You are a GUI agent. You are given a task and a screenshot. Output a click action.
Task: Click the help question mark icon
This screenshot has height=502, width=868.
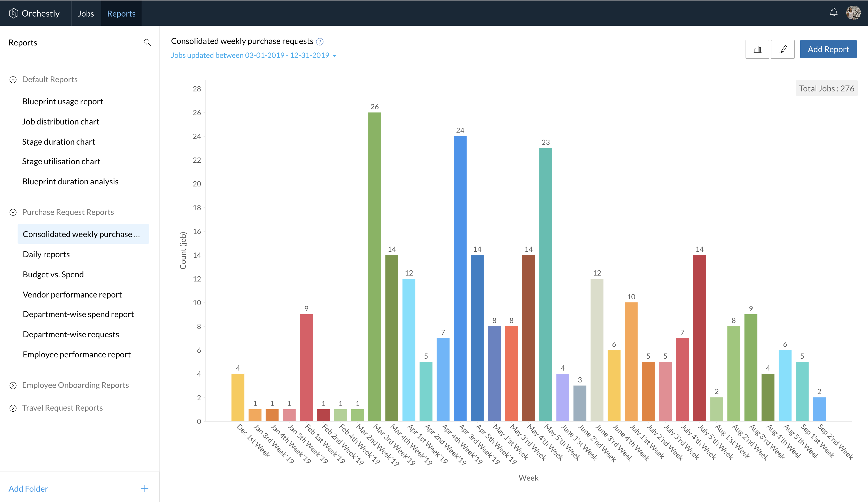coord(320,42)
